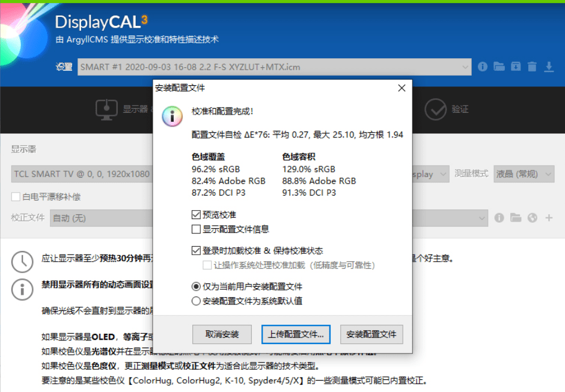Expand the 设置 profile dropdown

tap(465, 67)
